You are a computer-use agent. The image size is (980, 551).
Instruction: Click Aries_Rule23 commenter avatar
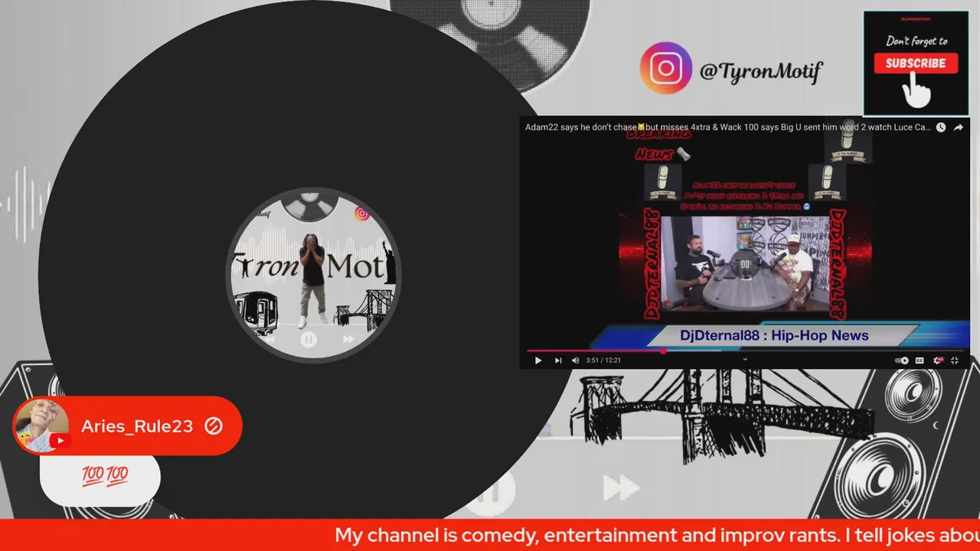point(41,425)
